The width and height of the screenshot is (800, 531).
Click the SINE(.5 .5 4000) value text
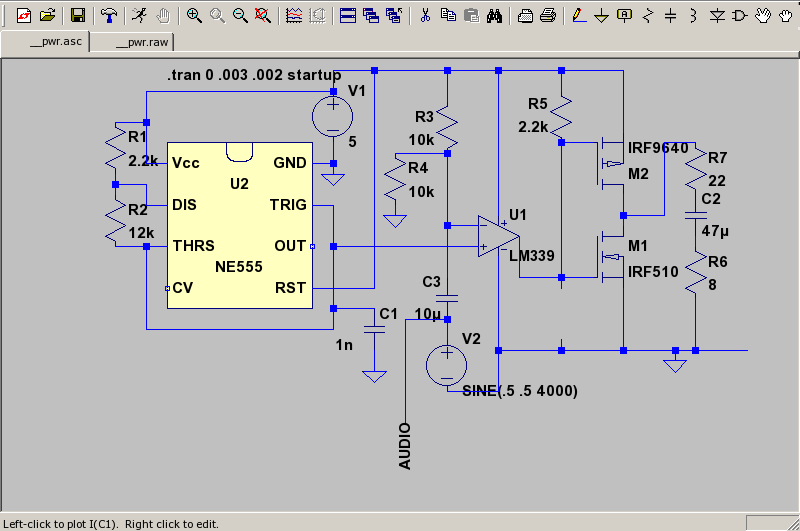pos(519,391)
